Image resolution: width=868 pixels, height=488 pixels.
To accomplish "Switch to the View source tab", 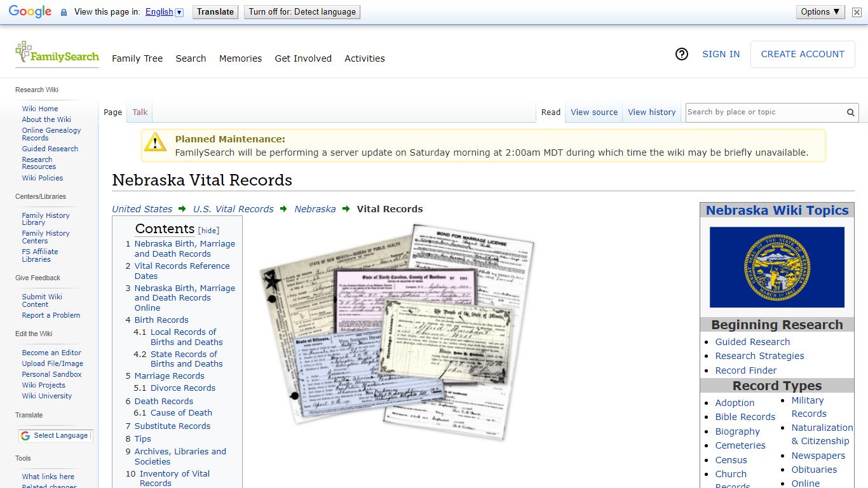I will point(594,112).
